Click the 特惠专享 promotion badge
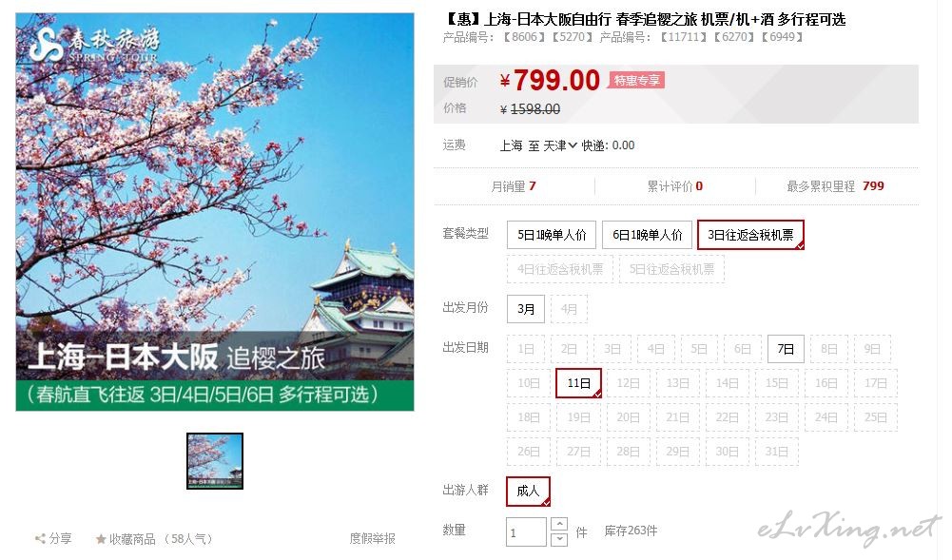This screenshot has height=560, width=952. (636, 80)
